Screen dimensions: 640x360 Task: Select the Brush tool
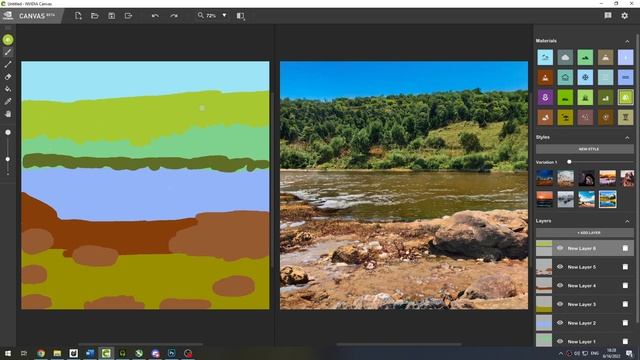point(8,52)
